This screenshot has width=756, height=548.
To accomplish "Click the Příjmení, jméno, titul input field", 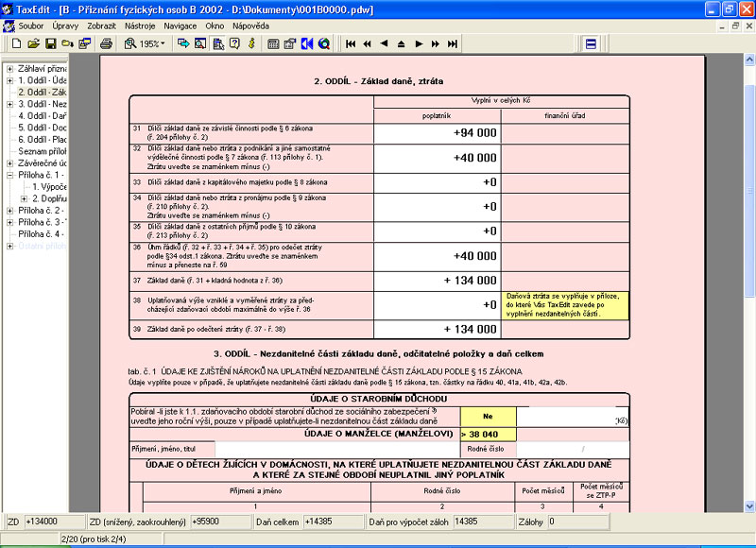I will click(337, 449).
